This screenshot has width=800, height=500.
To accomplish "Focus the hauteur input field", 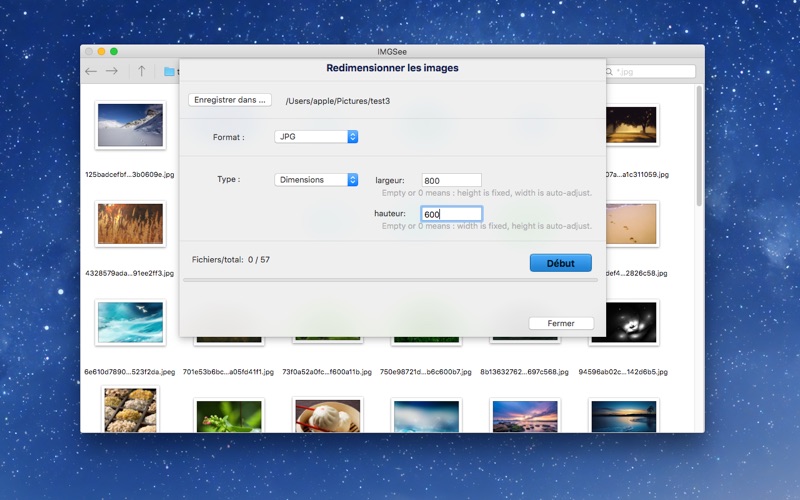I will tap(451, 214).
